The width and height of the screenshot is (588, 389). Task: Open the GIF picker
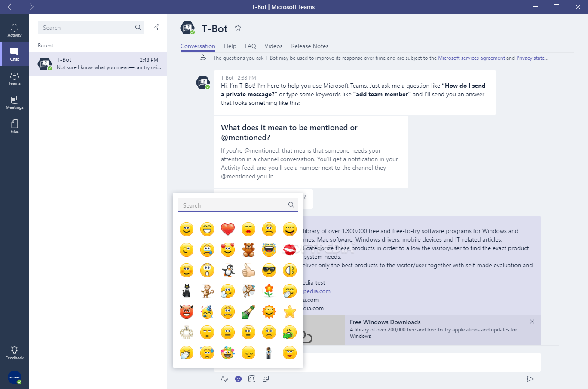click(x=252, y=379)
